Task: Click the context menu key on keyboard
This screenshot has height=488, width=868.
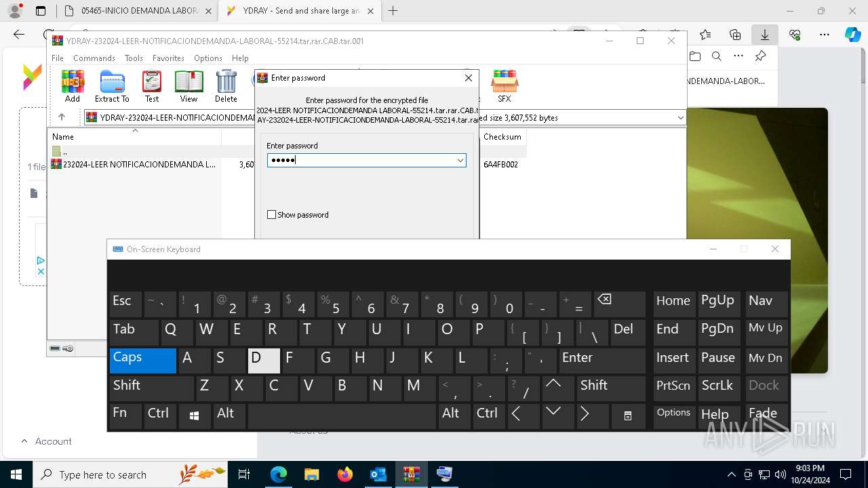Action: tap(628, 415)
